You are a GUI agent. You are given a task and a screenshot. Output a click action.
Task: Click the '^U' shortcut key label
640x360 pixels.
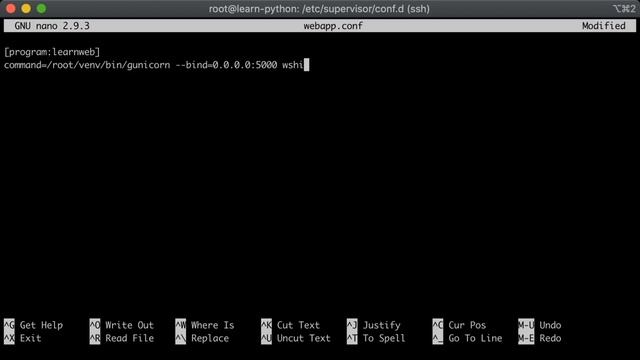tap(266, 338)
